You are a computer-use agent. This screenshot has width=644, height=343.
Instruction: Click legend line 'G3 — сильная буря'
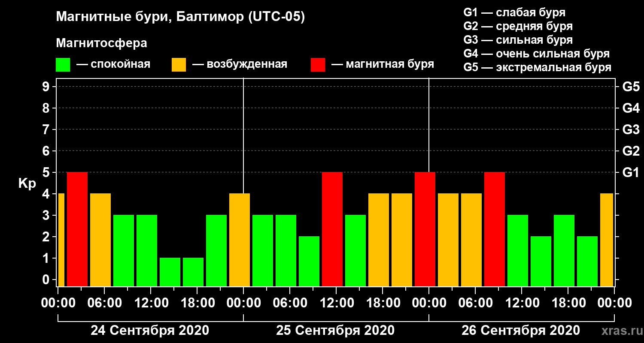(x=518, y=40)
